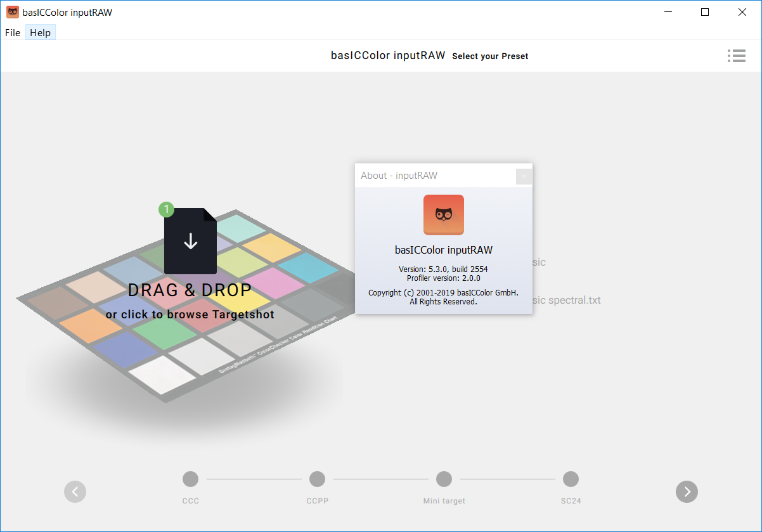Open the list menu icon in the header
Screen dimensions: 762x532
pos(737,56)
